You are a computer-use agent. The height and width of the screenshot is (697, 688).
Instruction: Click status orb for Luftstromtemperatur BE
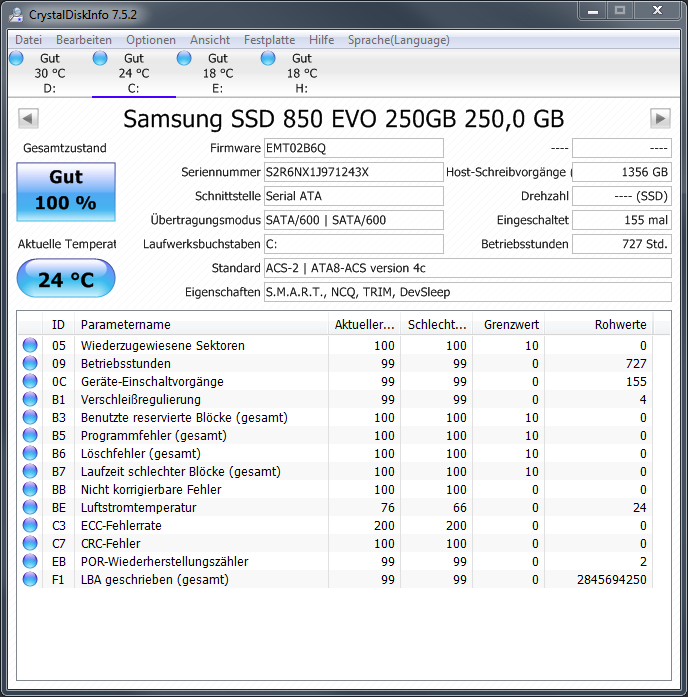click(x=30, y=507)
